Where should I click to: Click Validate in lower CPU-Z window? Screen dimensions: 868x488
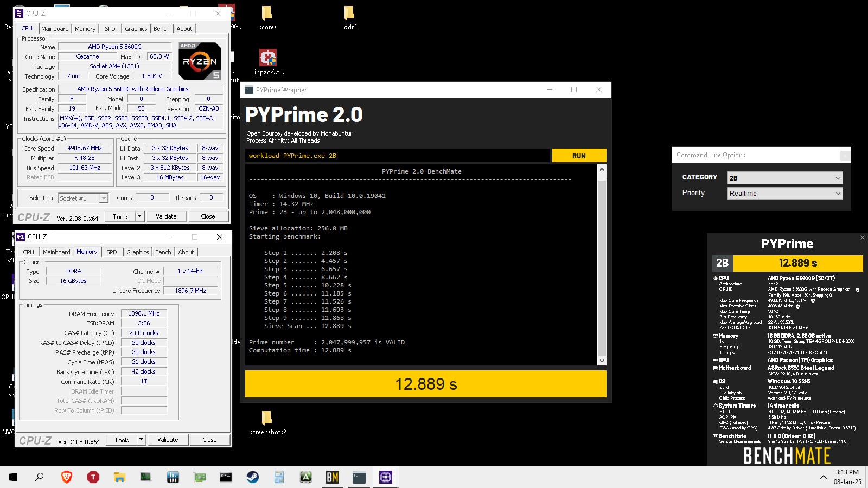pyautogui.click(x=168, y=439)
